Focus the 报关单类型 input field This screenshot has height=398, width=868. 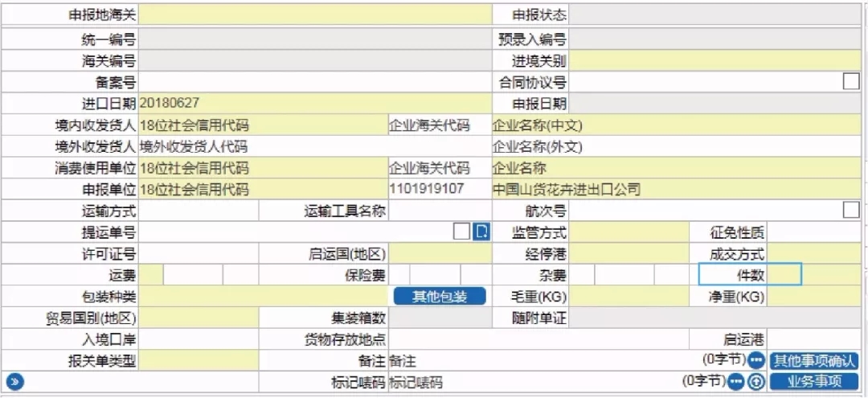coord(199,361)
